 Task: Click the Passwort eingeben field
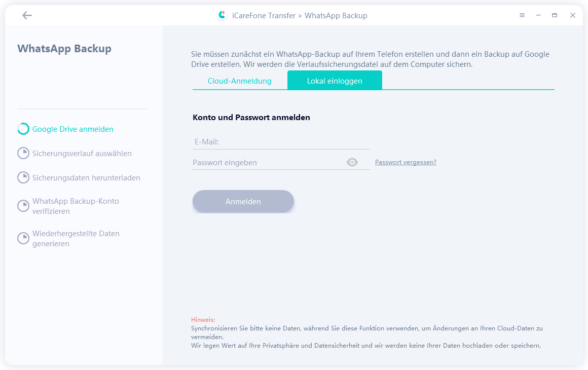click(266, 163)
